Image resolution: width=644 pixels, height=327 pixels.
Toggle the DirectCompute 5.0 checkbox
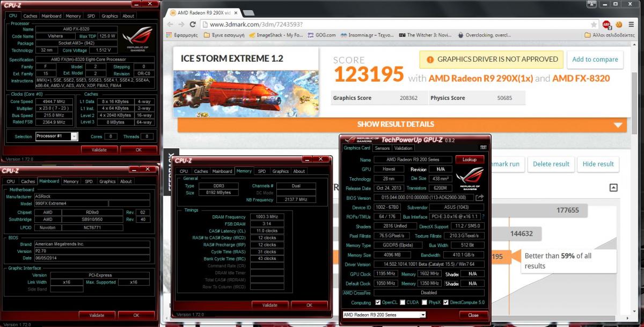coord(445,302)
